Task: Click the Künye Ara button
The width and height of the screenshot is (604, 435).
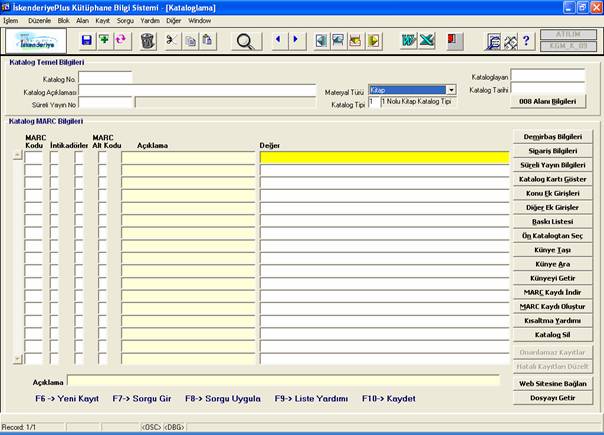Action: [553, 264]
